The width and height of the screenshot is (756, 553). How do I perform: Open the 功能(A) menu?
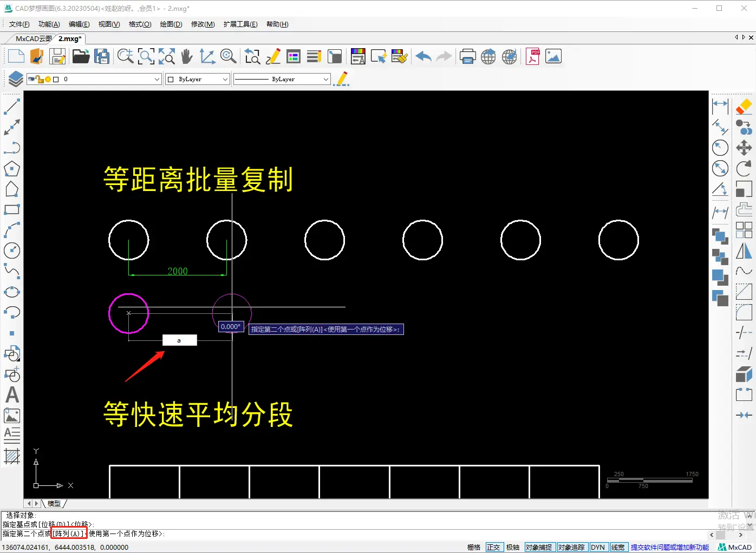point(49,24)
